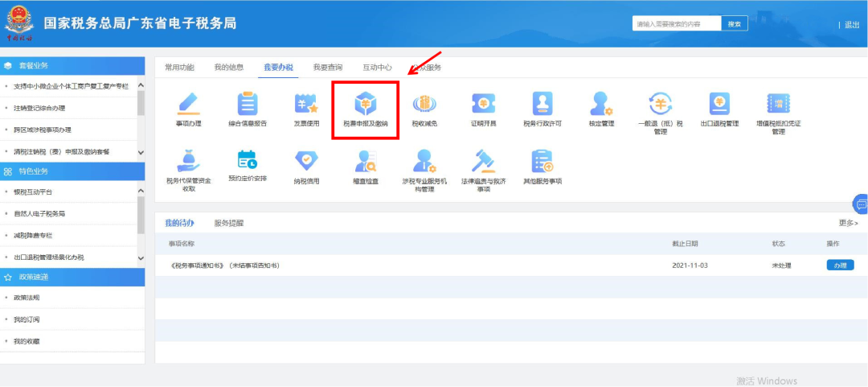
Task: Click the 状态 column header
Action: (778, 244)
